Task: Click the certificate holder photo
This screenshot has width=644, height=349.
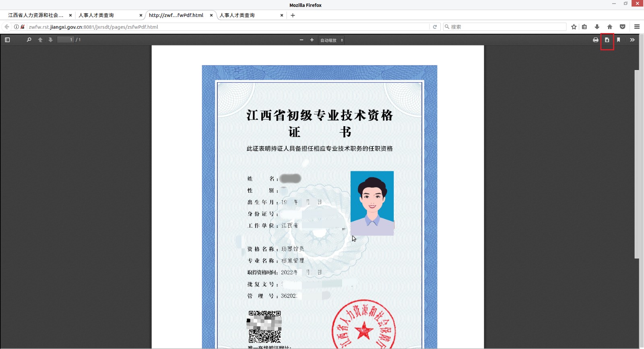Action: coord(372,203)
